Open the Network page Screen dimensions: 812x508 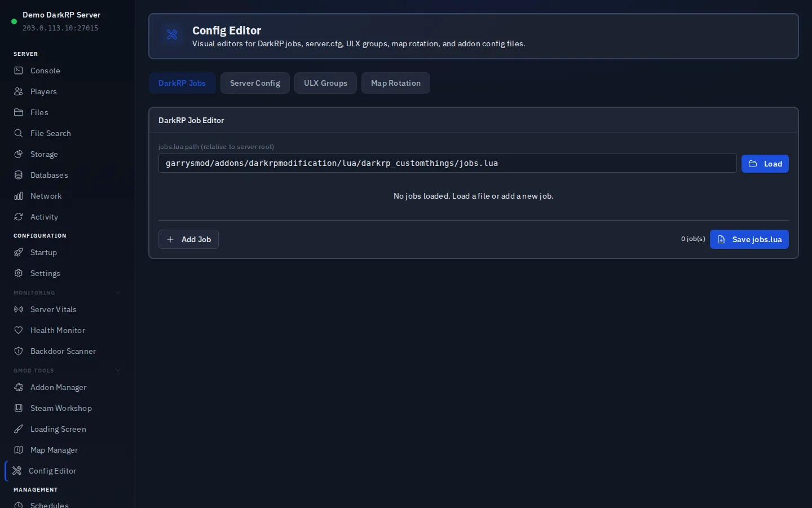(x=68, y=196)
